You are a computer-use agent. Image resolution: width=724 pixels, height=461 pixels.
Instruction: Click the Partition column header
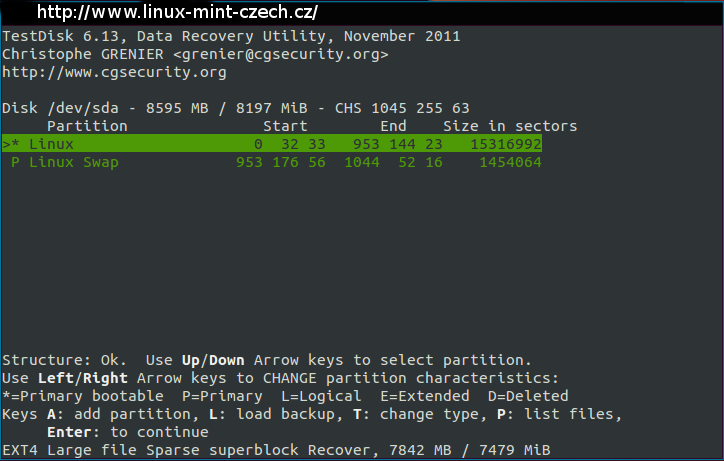click(x=87, y=126)
